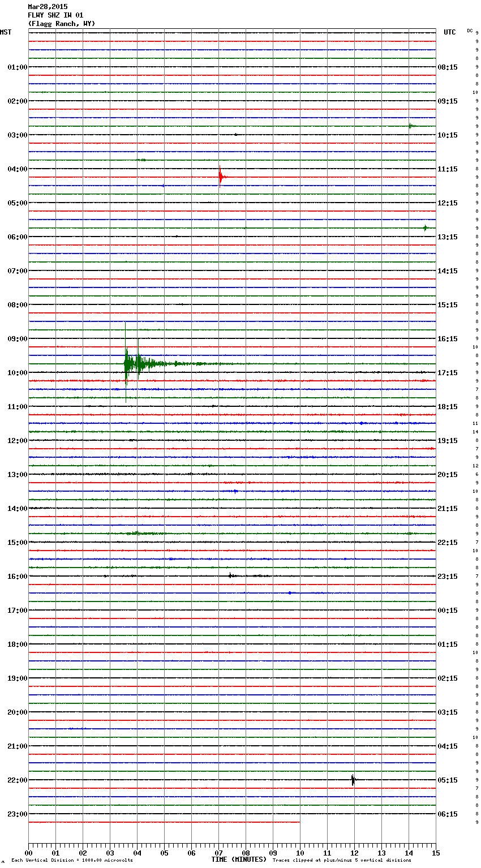The image size is (481, 868).
Task: Click the green blip on the 02:45 trace
Action: (x=413, y=126)
